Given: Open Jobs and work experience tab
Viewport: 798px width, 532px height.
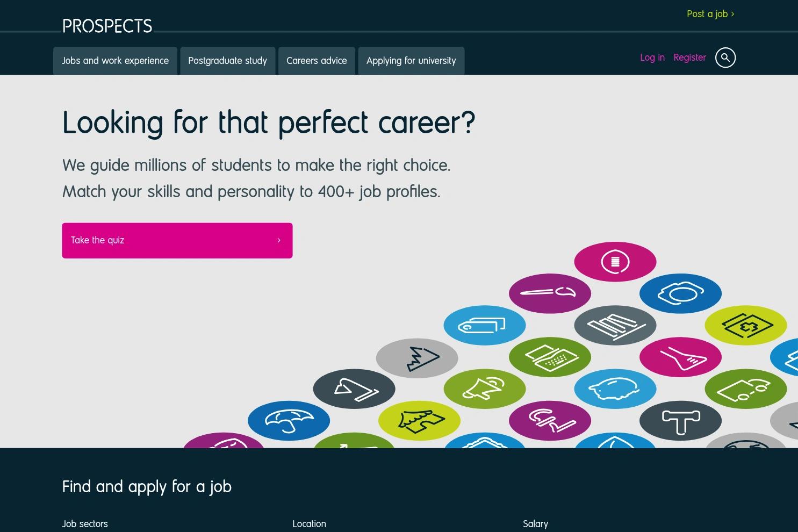Looking at the screenshot, I should tap(115, 61).
